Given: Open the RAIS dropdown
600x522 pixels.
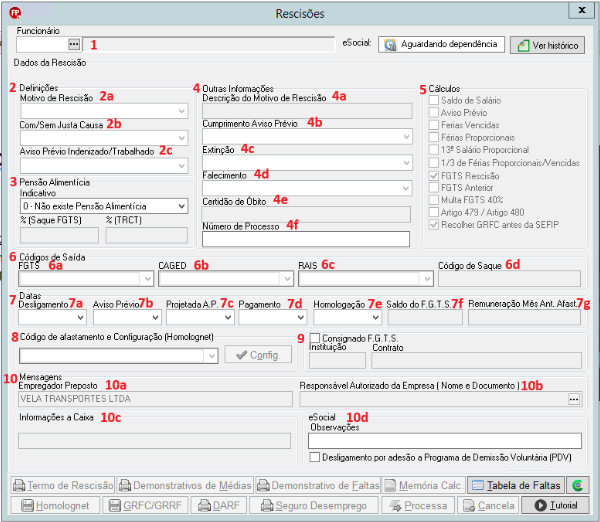Looking at the screenshot, I should point(427,279).
